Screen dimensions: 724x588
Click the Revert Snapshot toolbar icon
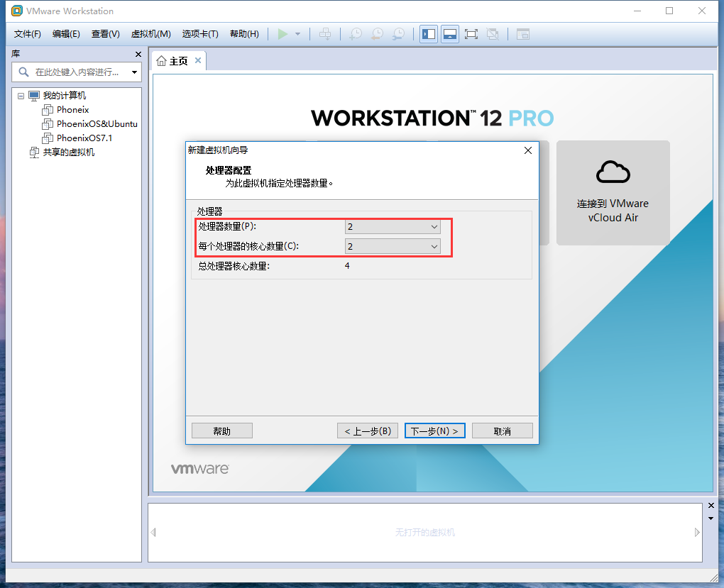[x=377, y=34]
